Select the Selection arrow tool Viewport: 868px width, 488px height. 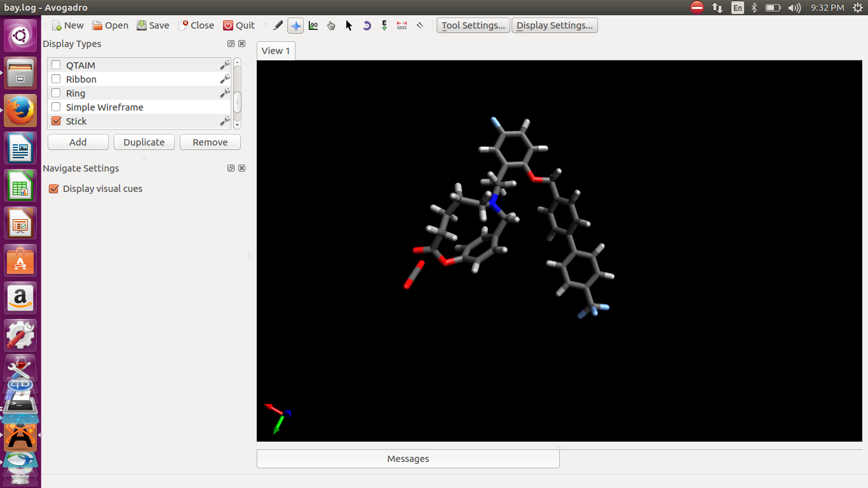349,25
